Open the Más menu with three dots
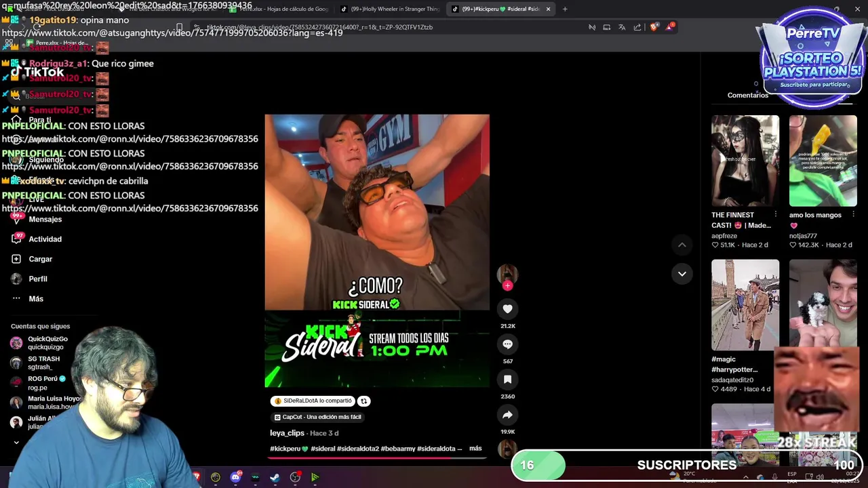This screenshot has height=488, width=868. (x=27, y=299)
